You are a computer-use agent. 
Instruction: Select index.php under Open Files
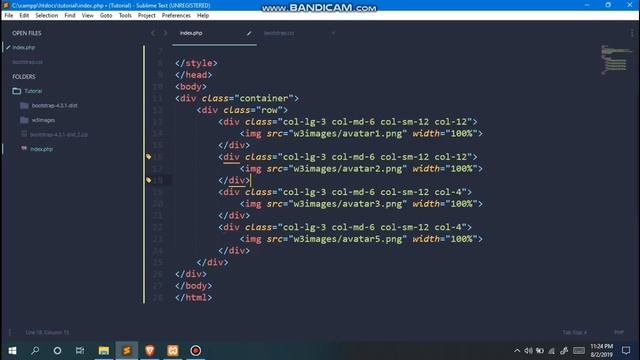click(24, 47)
